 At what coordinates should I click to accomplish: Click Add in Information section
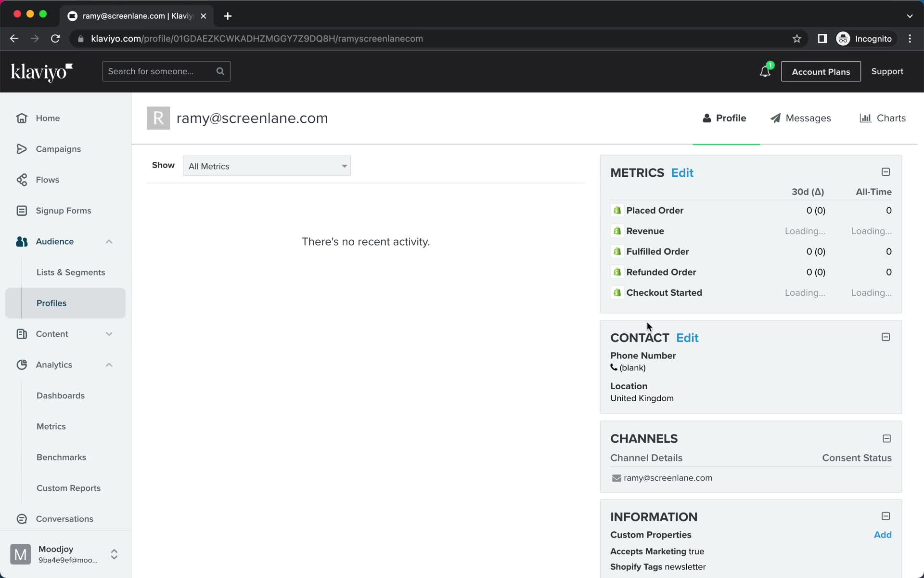pos(883,535)
